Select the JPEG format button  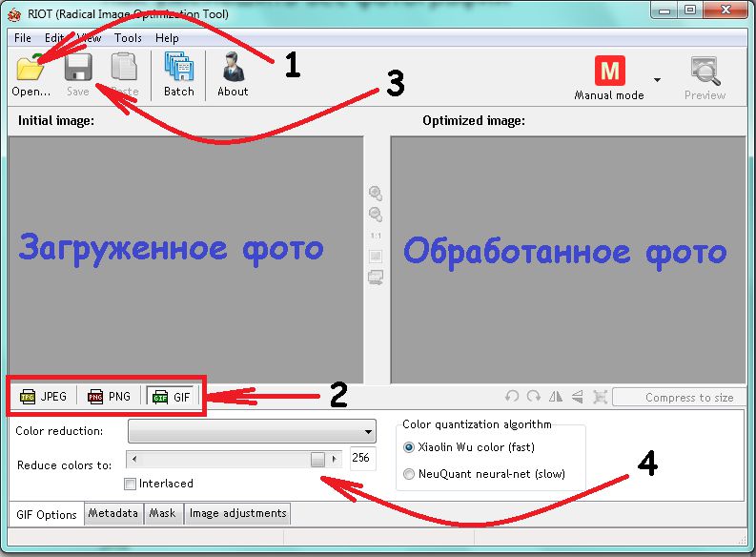[44, 397]
